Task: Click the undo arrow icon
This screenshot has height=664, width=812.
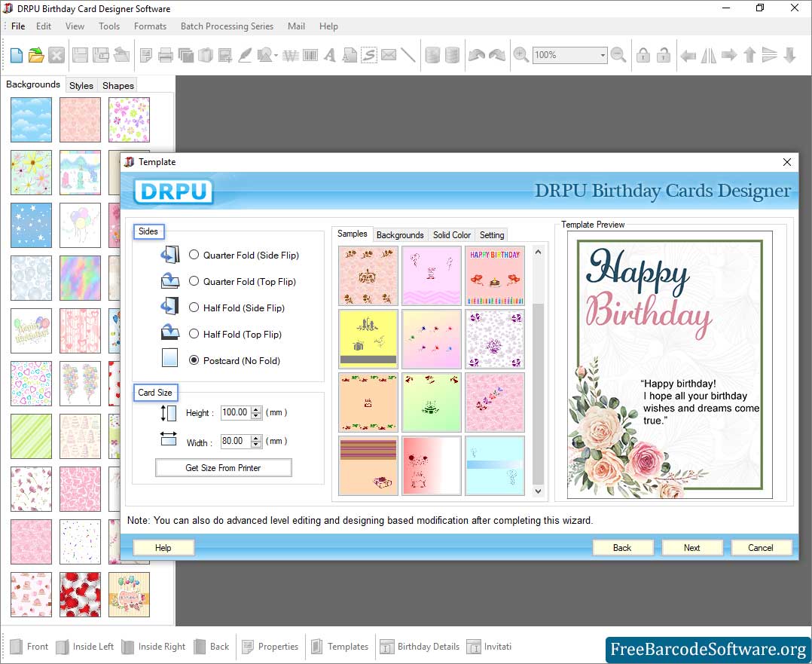Action: [476, 55]
